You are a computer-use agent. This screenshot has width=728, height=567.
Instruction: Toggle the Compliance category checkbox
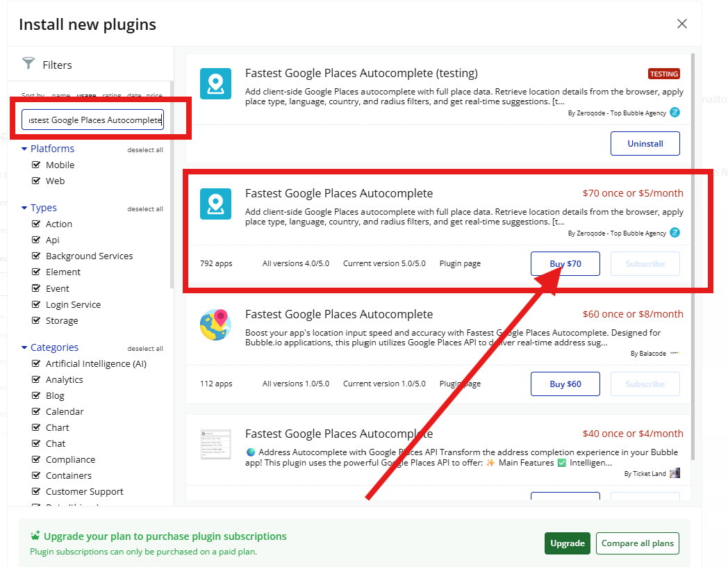[35, 459]
